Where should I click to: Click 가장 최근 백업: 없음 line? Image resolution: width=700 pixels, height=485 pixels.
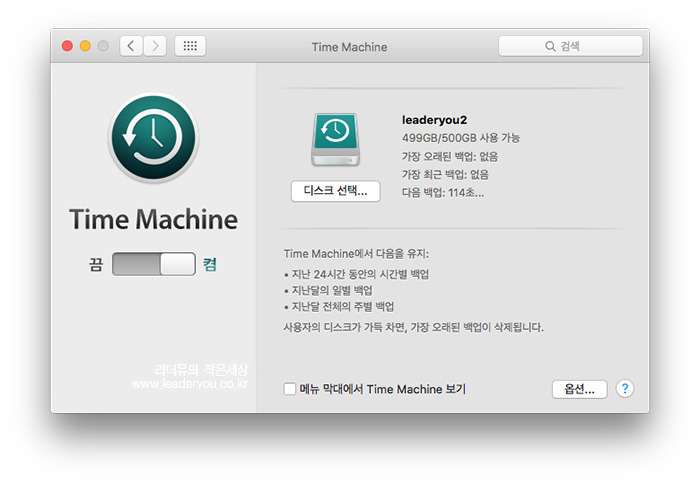(x=446, y=174)
